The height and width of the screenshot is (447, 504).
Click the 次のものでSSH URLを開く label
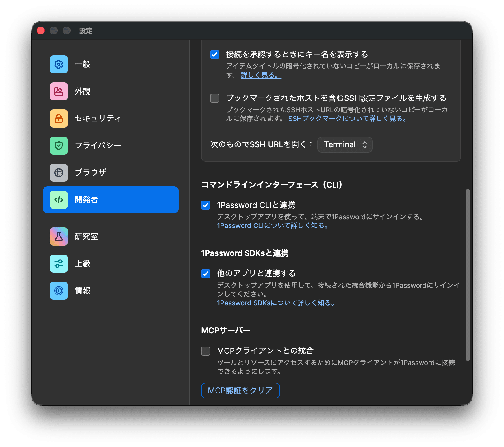(262, 144)
